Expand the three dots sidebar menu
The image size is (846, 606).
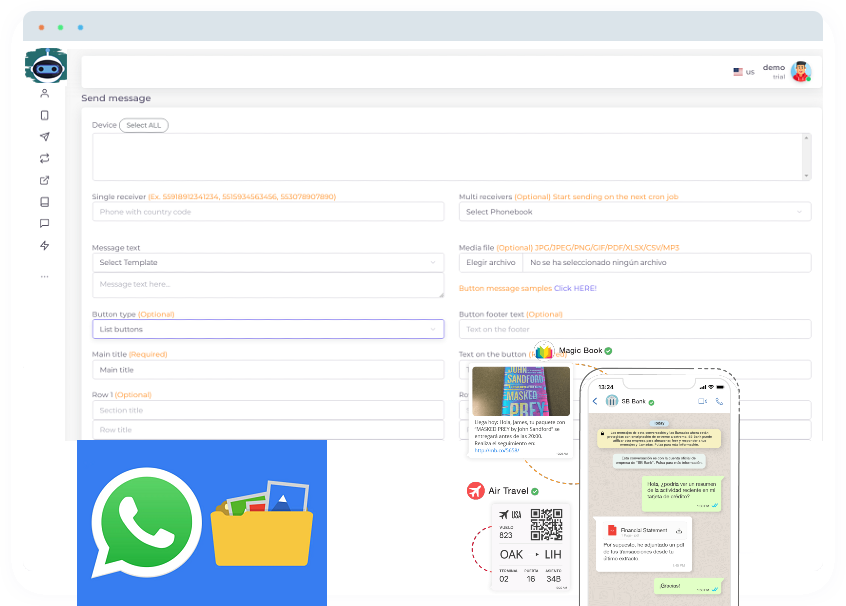pos(45,276)
